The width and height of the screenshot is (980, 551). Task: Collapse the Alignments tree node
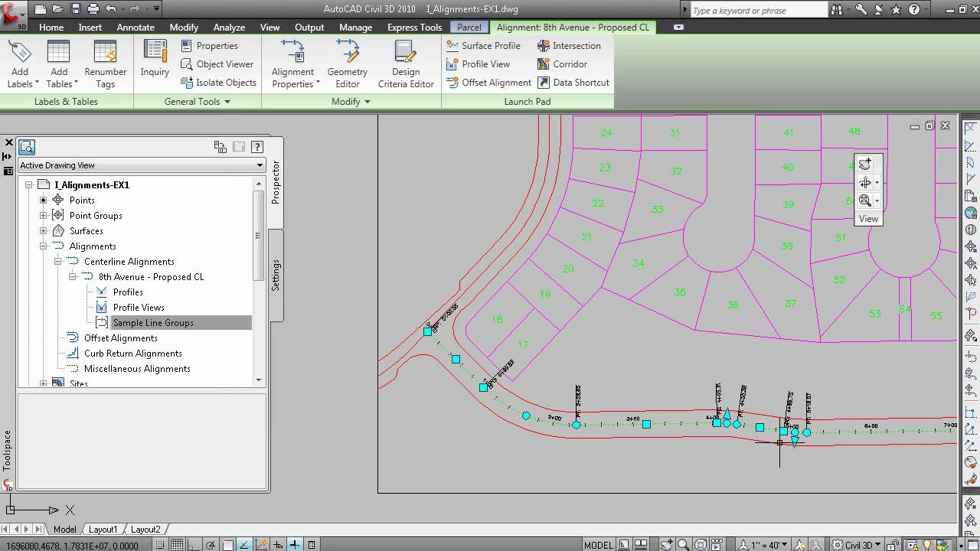[44, 246]
